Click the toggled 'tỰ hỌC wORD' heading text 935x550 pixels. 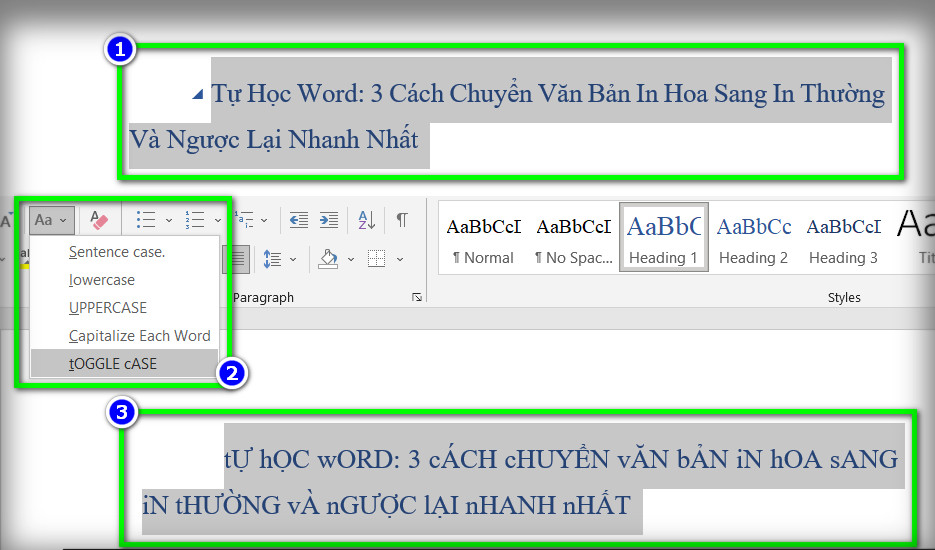point(561,460)
